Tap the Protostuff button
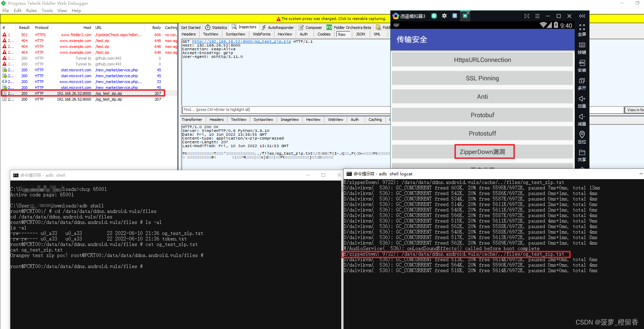 pos(482,133)
